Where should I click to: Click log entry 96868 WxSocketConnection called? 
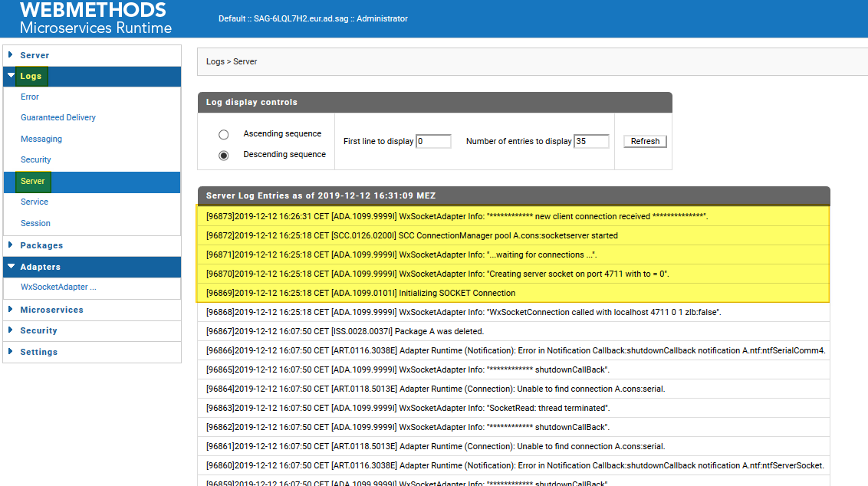[x=513, y=312]
